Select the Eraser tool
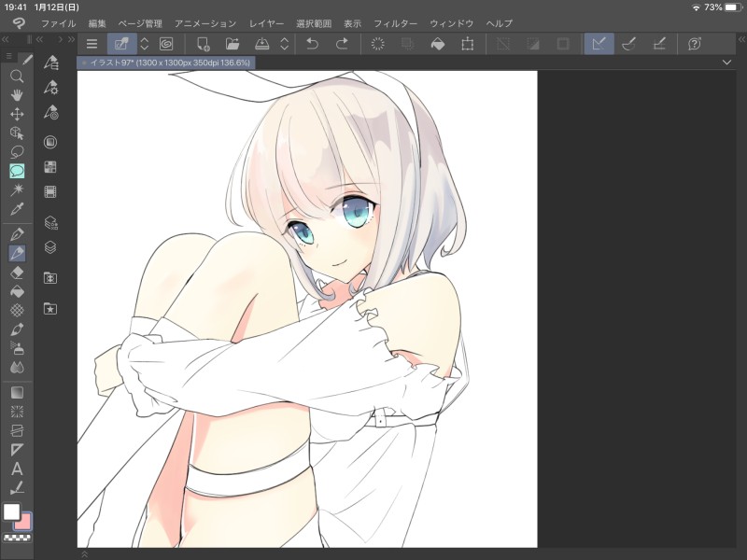747x560 pixels. click(17, 273)
